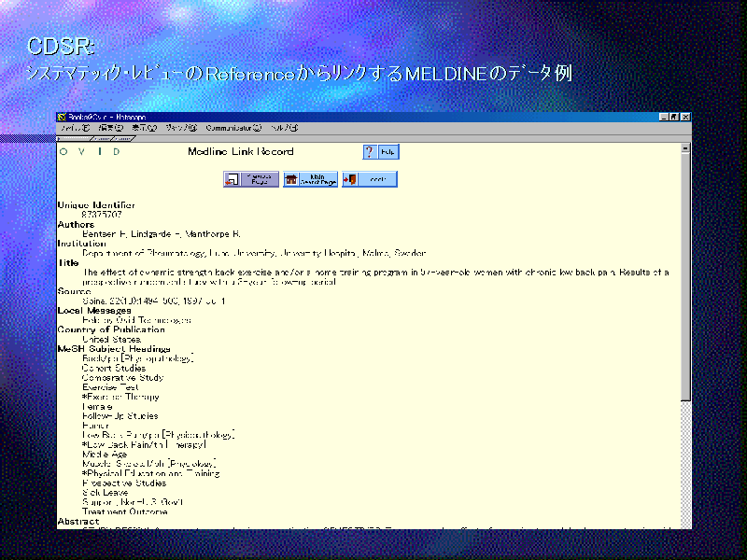Click the Exercise Test heading
Viewport: 747px width, 560px height.
(110, 387)
